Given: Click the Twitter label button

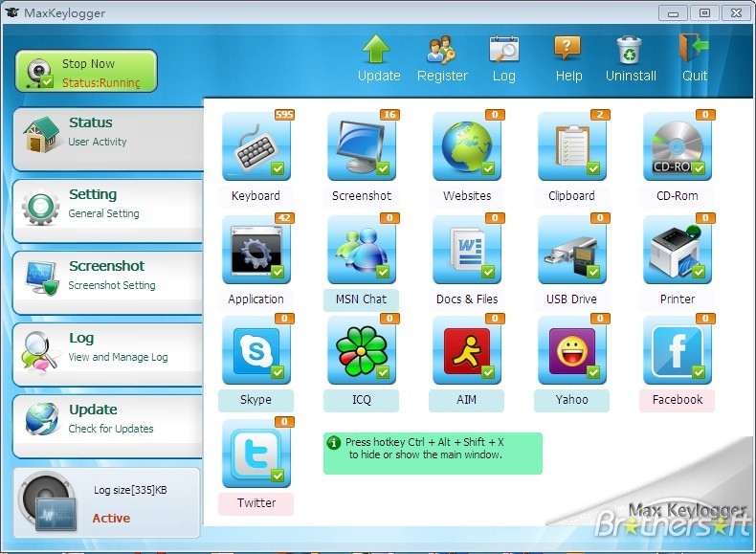Looking at the screenshot, I should click(x=256, y=503).
